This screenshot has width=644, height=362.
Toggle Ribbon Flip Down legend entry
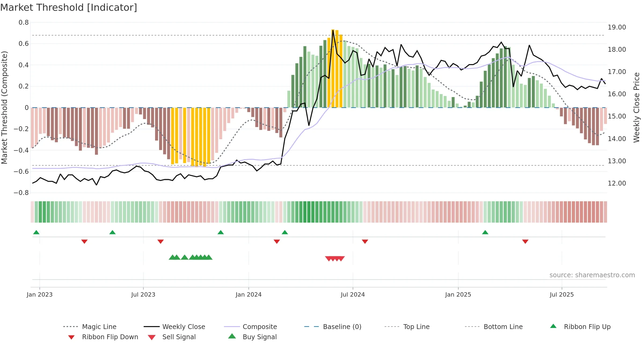103,337
